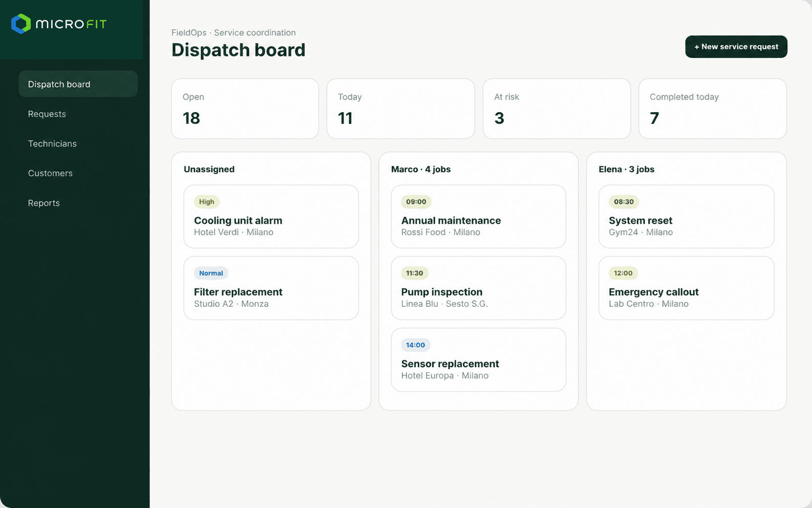Click the Elena · 3 jobs column header
Viewport: 812px width, 508px height.
[x=627, y=170]
